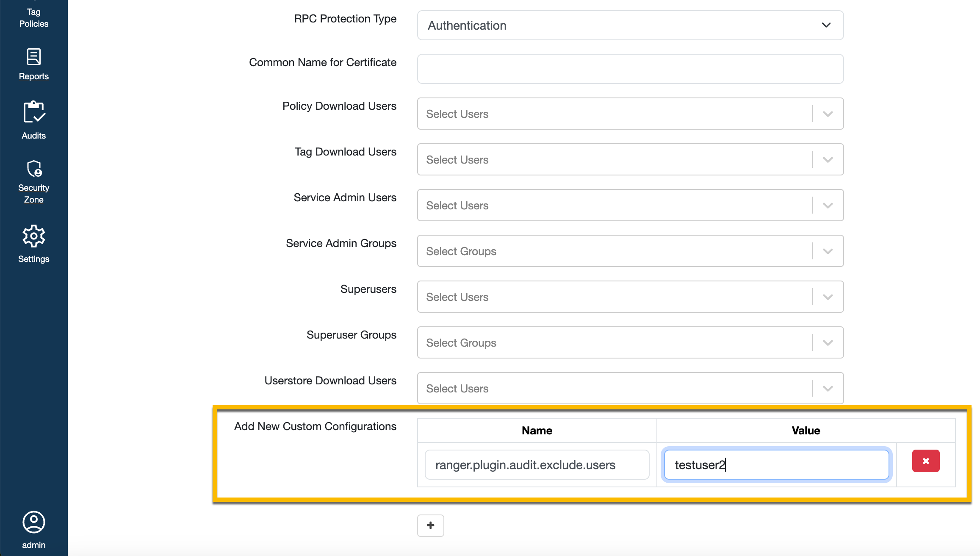Add another custom configuration with plus button
Screen dimensions: 980x556
[430, 525]
